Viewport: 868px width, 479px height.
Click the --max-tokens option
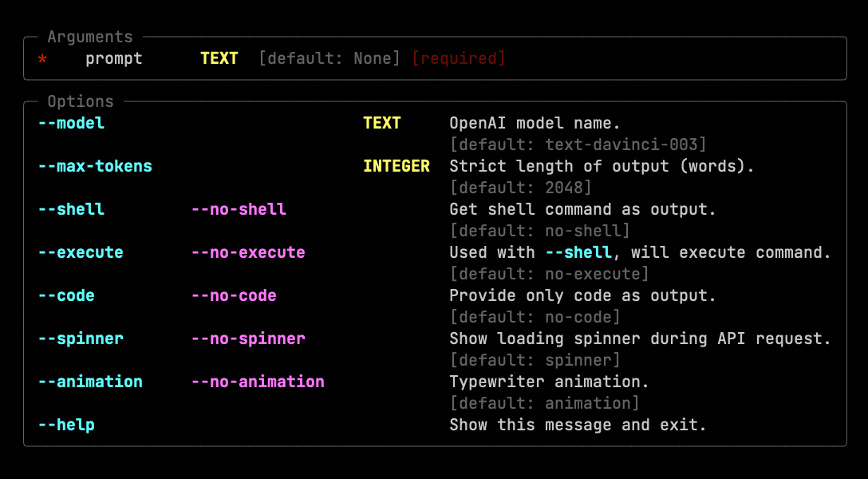click(x=95, y=166)
